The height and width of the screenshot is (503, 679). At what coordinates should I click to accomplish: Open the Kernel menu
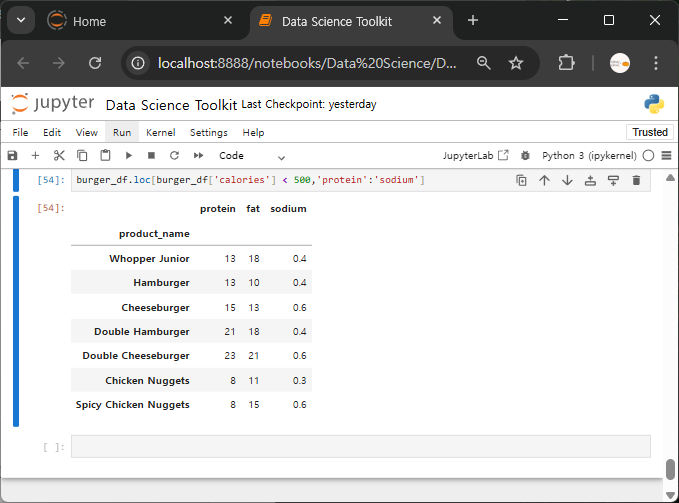coord(161,132)
